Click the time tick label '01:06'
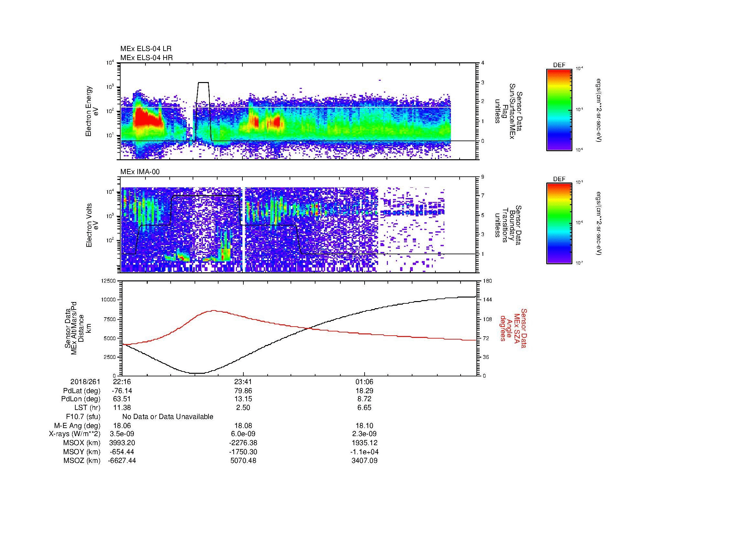This screenshot has height=534, width=756. pos(365,382)
